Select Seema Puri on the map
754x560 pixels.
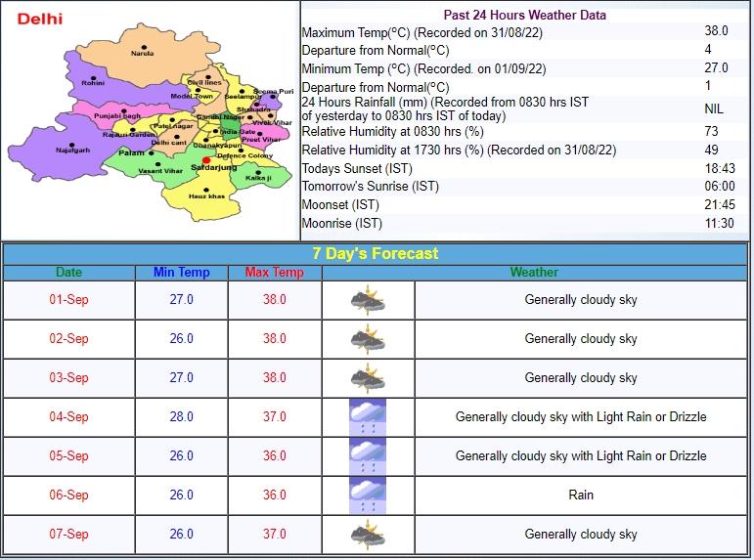273,91
